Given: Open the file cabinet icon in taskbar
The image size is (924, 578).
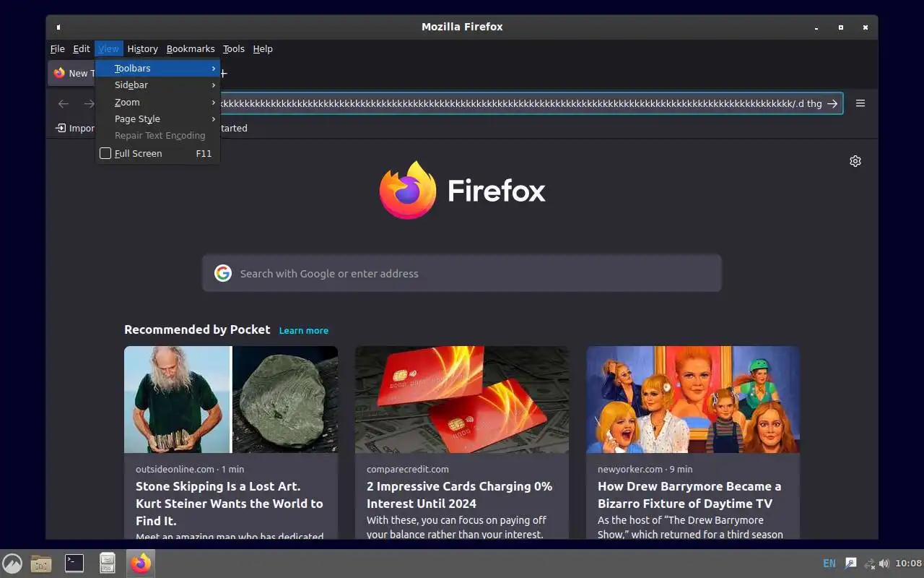Looking at the screenshot, I should click(x=108, y=563).
